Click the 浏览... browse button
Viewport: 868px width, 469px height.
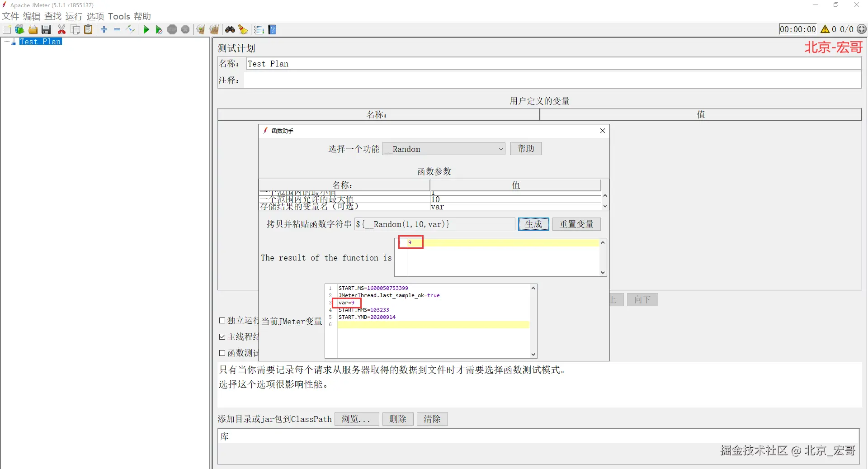356,419
